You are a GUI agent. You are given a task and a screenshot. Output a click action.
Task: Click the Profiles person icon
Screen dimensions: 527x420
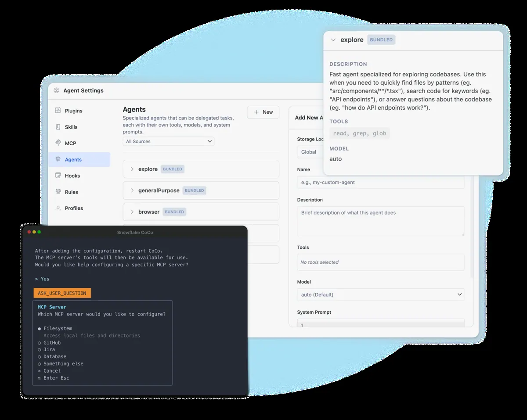click(58, 208)
